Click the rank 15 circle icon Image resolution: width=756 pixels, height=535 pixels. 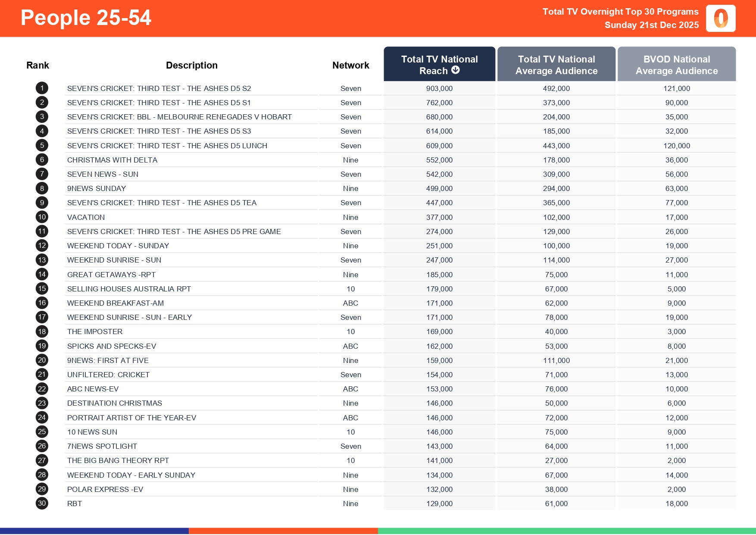pyautogui.click(x=41, y=288)
